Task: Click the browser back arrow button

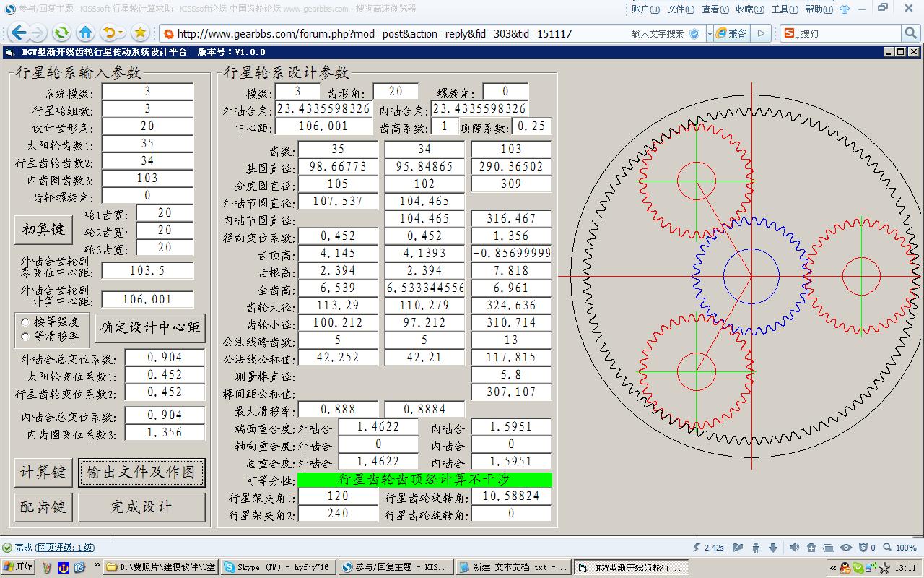Action: tap(19, 33)
